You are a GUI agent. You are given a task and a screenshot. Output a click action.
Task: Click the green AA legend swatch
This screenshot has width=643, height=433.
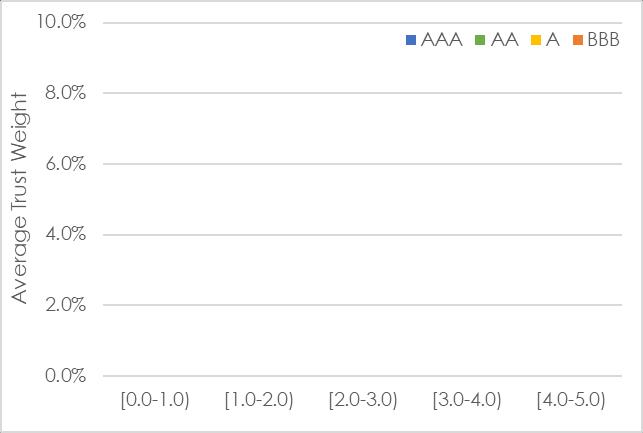coord(481,41)
